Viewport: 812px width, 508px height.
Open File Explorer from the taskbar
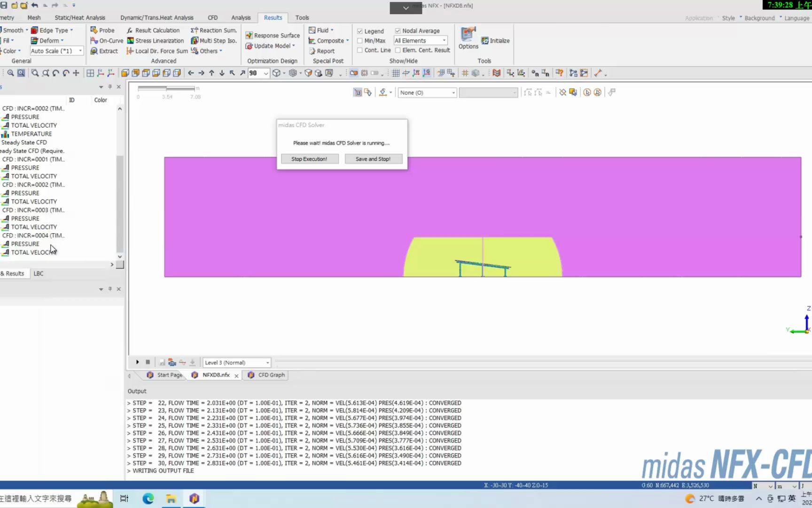(x=171, y=498)
